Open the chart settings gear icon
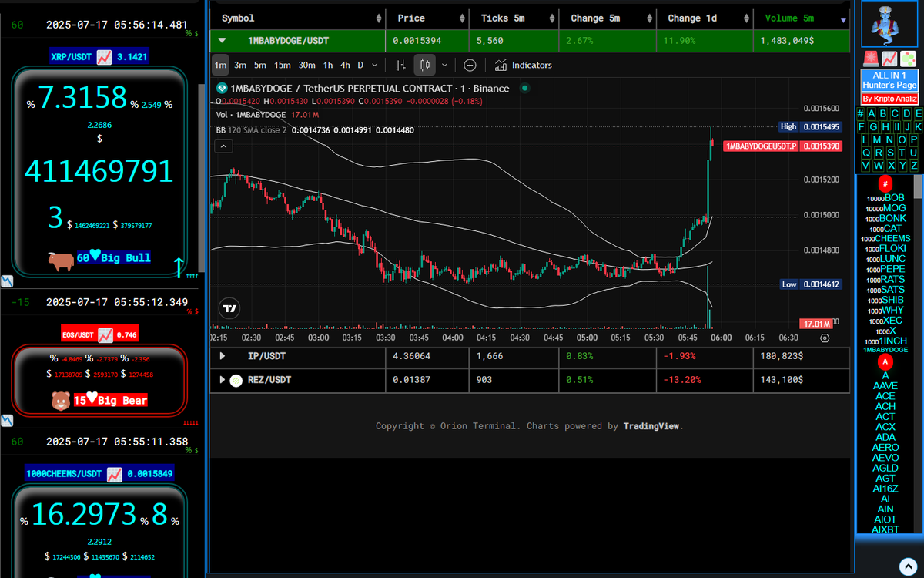The height and width of the screenshot is (578, 924). click(825, 338)
